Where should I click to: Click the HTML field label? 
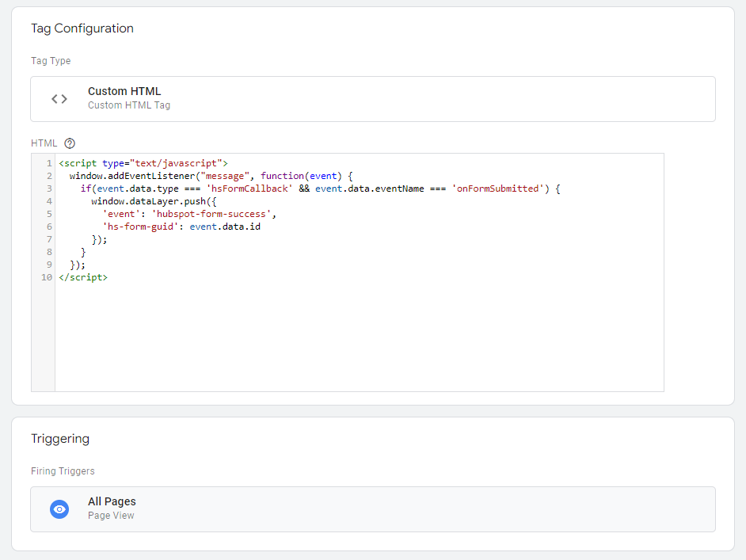(44, 143)
